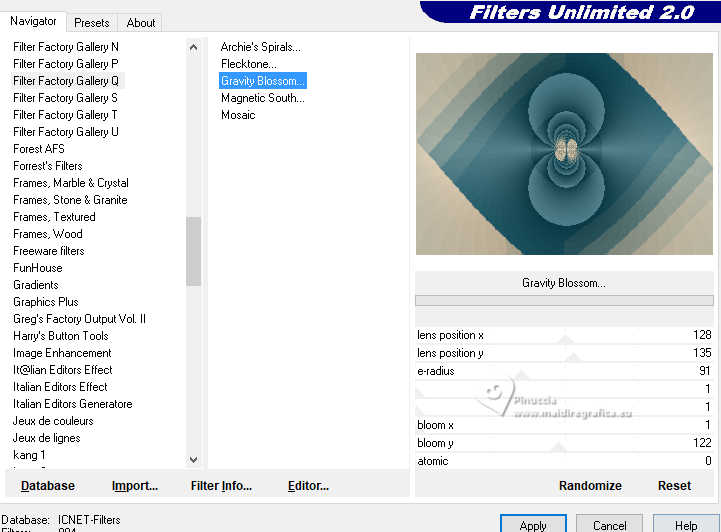Select the Mosaic filter
The height and width of the screenshot is (532, 721).
point(238,115)
